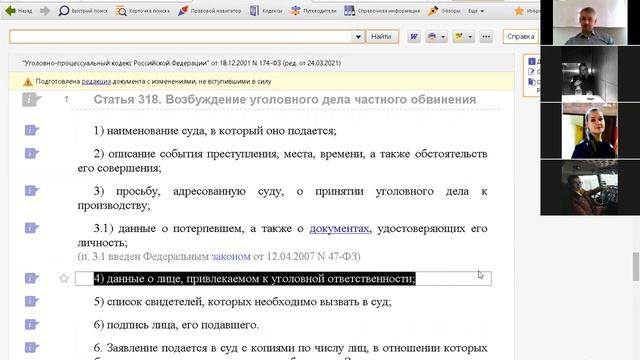Open the Кодексы section

coord(266,11)
